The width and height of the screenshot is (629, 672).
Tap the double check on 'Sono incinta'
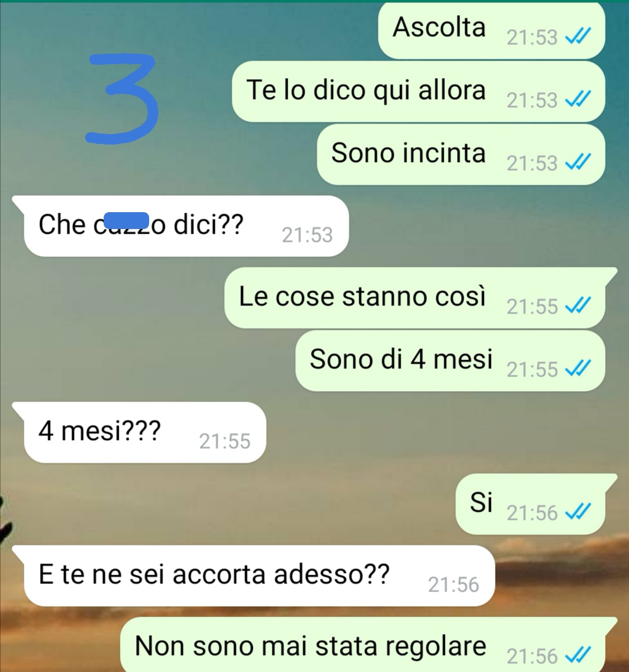(578, 162)
